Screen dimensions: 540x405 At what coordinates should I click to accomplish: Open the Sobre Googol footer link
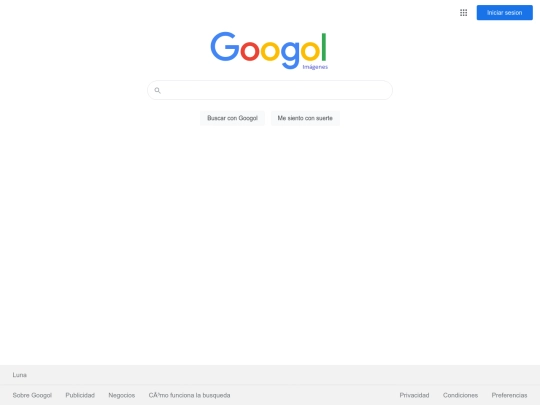32,395
